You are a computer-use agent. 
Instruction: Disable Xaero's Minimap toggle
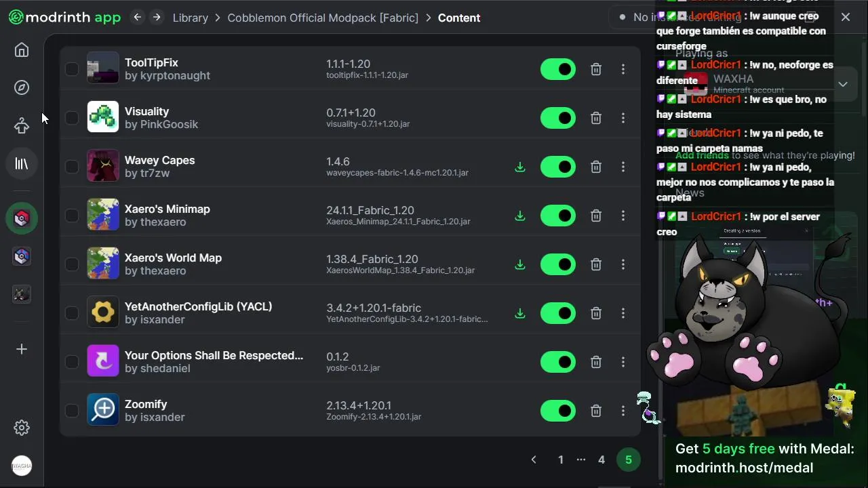558,216
